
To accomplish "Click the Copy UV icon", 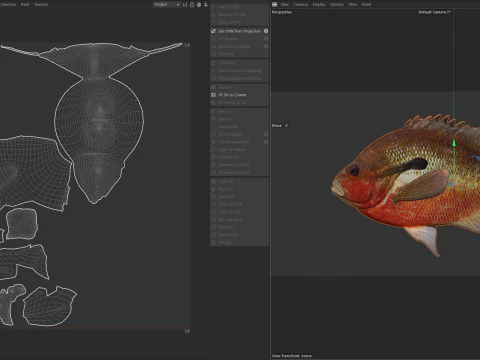I will pyautogui.click(x=213, y=182).
